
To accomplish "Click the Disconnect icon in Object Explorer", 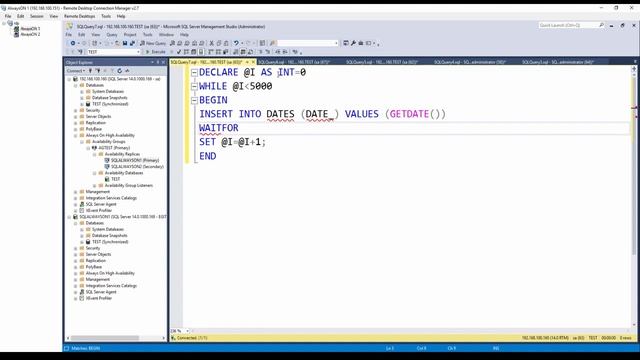I will pyautogui.click(x=98, y=71).
